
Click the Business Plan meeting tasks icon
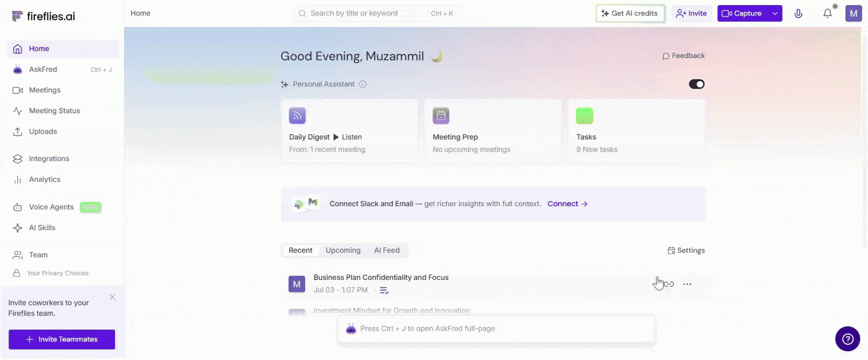coord(384,290)
